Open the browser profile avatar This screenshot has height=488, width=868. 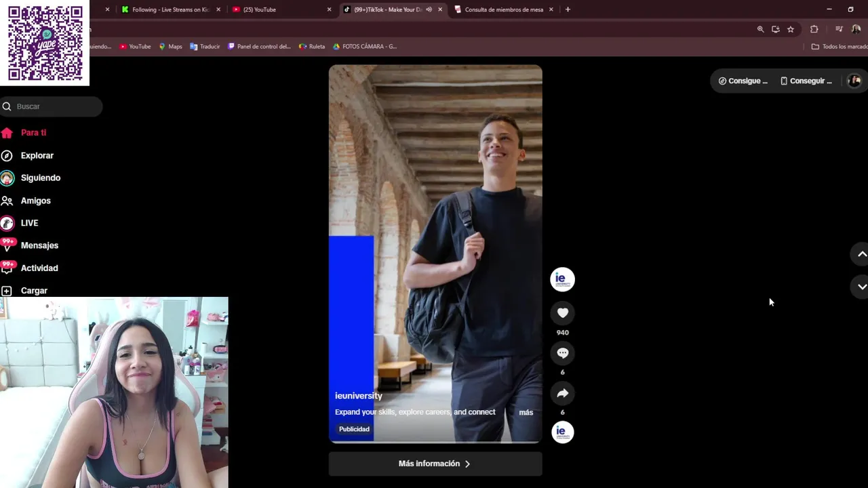856,29
